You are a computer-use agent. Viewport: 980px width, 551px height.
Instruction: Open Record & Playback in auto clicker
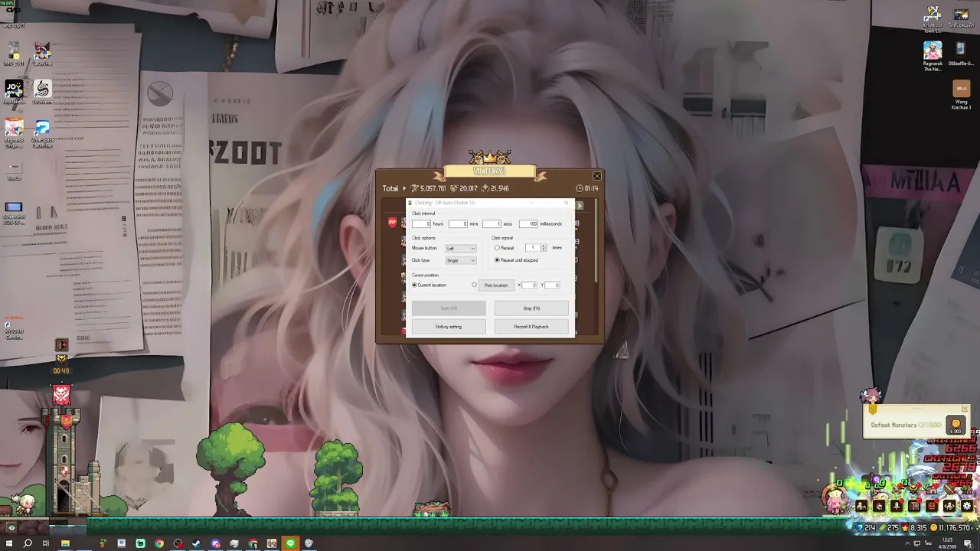point(531,327)
